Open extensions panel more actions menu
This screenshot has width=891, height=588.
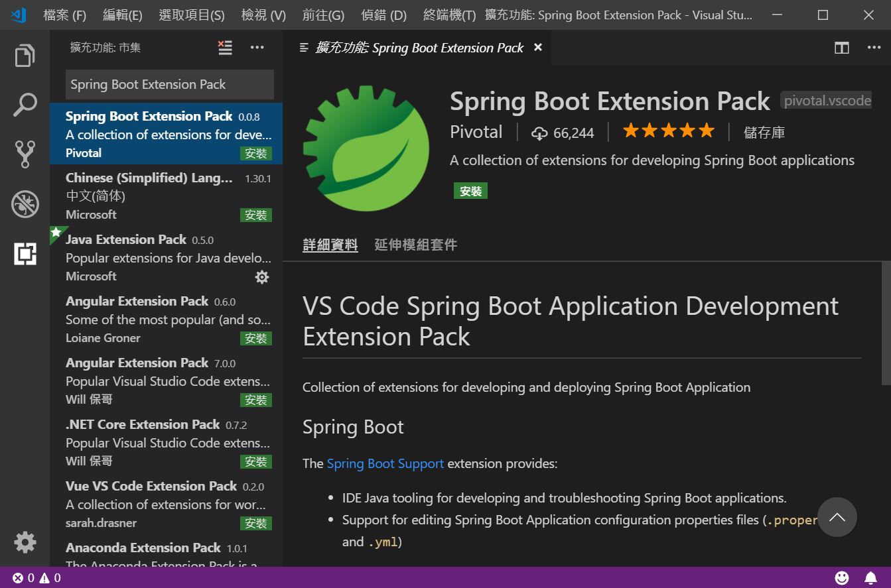click(257, 47)
